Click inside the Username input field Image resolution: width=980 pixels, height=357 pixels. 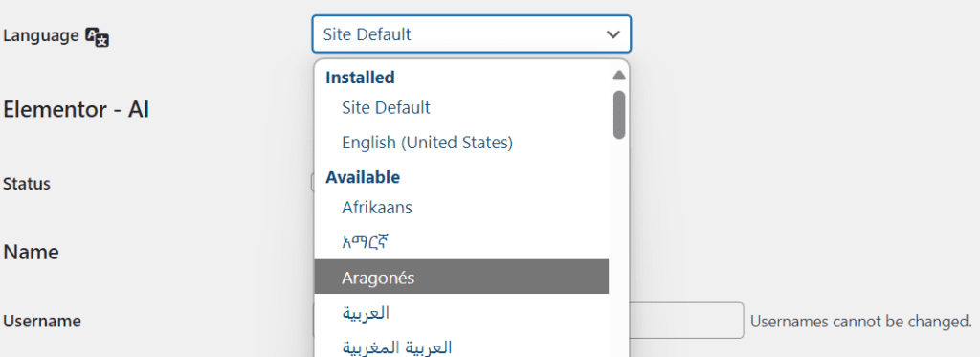pyautogui.click(x=685, y=321)
